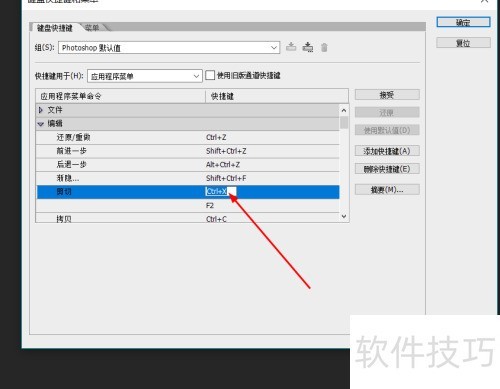Select the 渐隐... command row
The image size is (500, 389).
pos(188,178)
